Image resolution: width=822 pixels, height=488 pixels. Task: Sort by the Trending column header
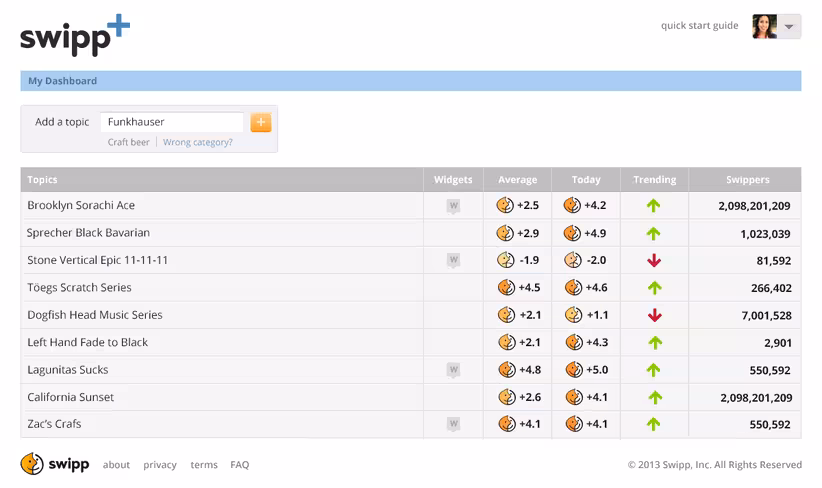pos(655,179)
